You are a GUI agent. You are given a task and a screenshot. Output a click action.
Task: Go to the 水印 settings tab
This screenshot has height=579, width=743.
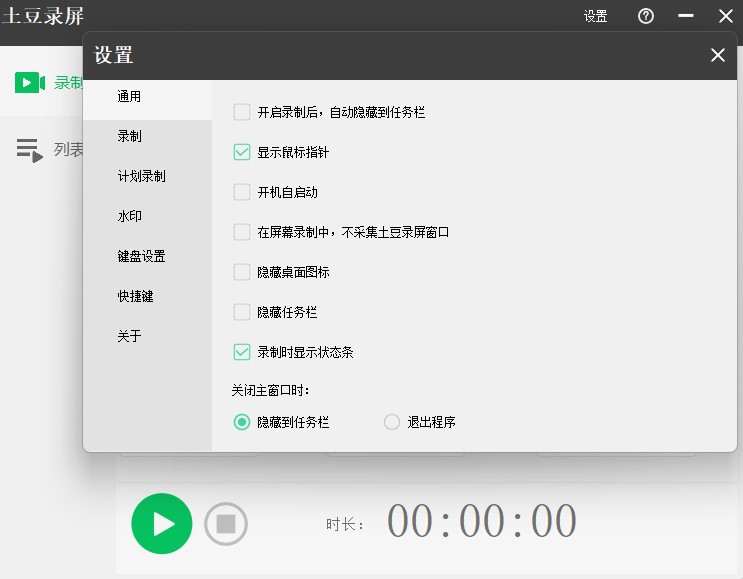(147, 216)
